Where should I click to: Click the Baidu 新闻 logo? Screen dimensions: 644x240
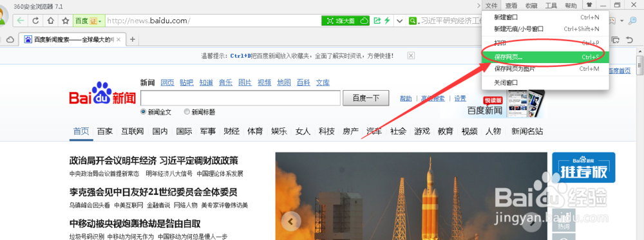click(x=102, y=93)
